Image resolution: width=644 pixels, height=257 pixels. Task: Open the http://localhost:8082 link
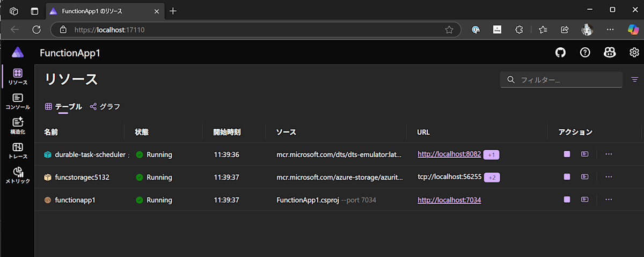pos(449,155)
